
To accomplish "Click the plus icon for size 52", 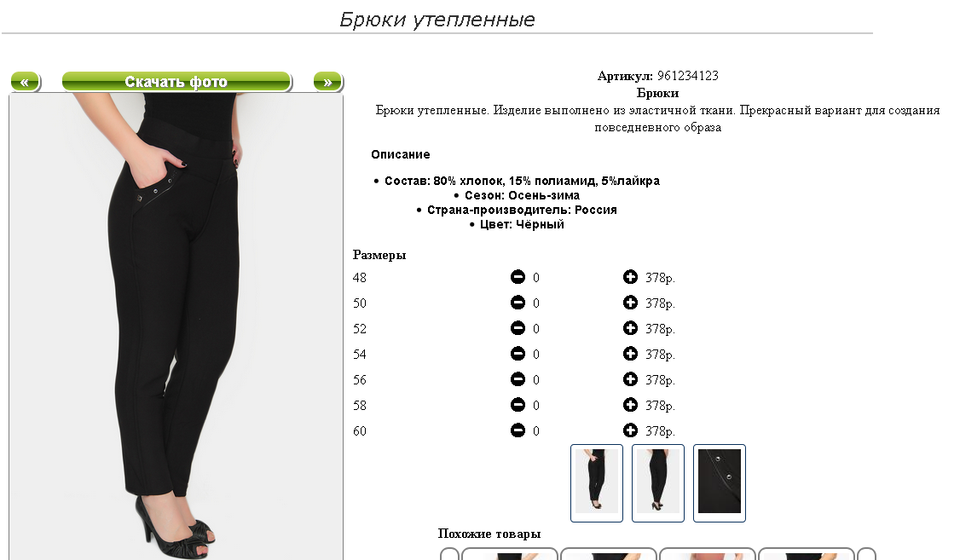I will [x=630, y=328].
